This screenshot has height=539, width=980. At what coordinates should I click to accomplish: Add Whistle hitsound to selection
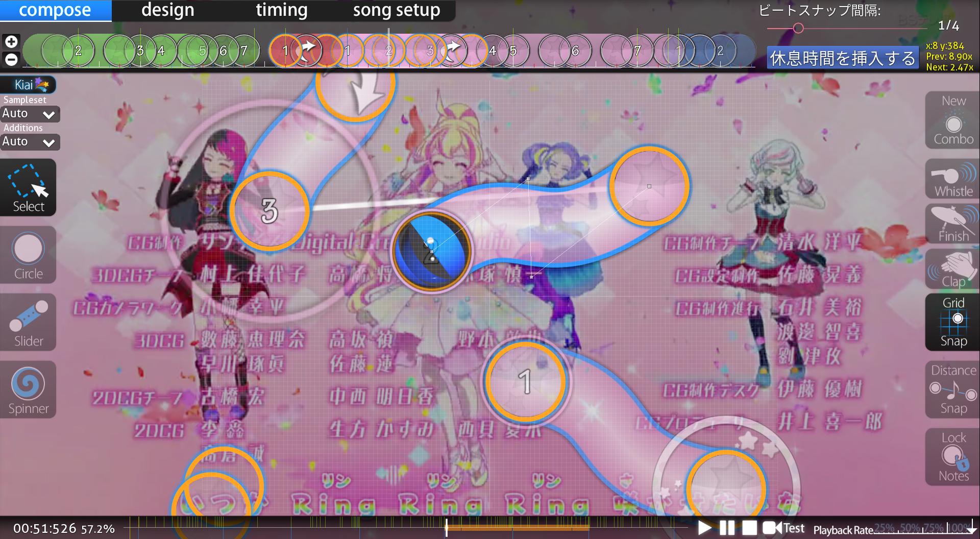(952, 179)
